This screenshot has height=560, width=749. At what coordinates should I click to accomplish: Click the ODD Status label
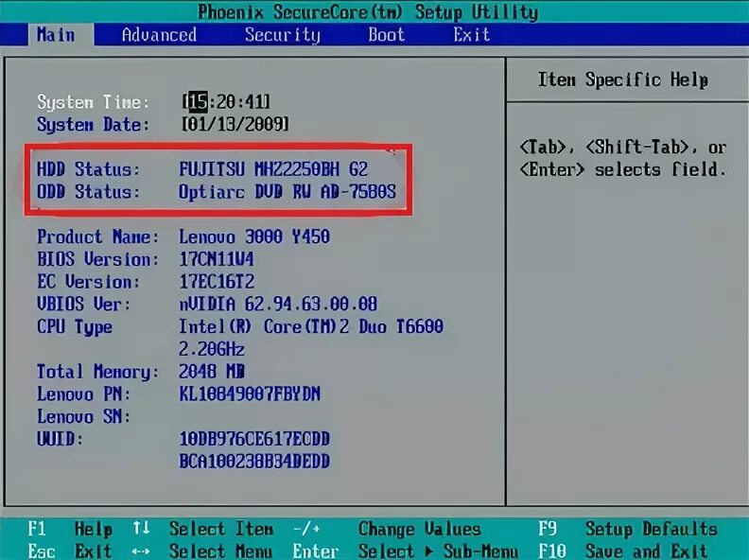coord(88,192)
